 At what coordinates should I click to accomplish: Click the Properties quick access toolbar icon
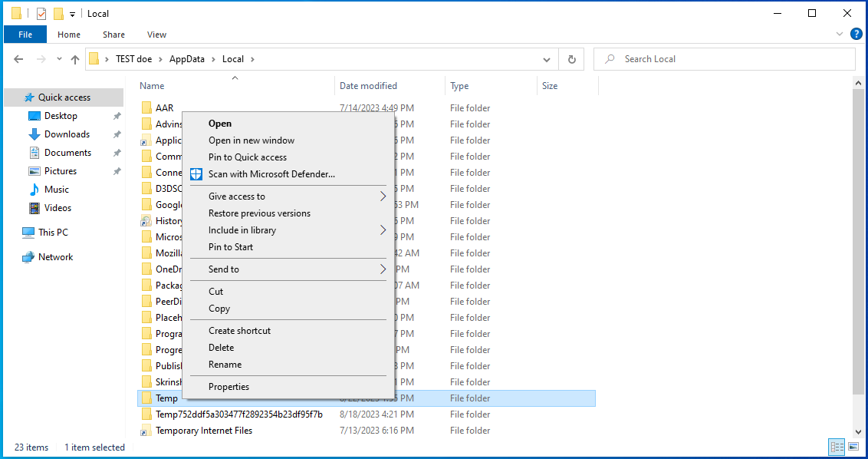point(41,14)
